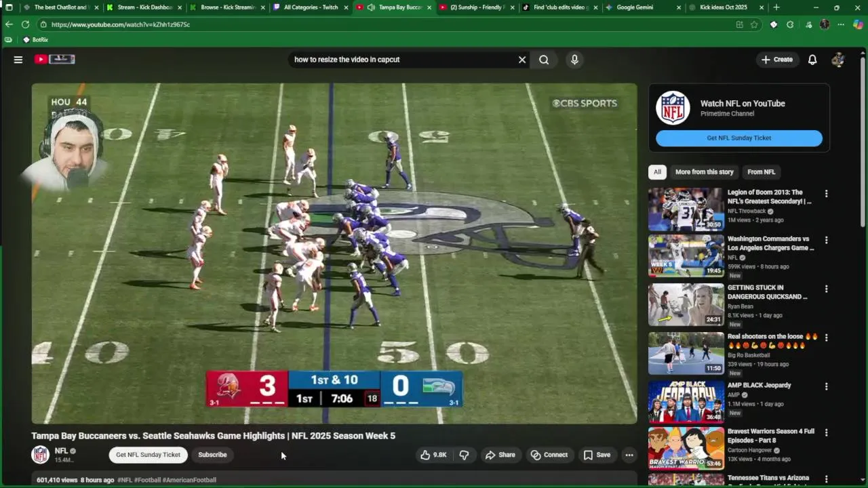
Task: Open browser Settings and more ellipsis
Action: pos(841,24)
